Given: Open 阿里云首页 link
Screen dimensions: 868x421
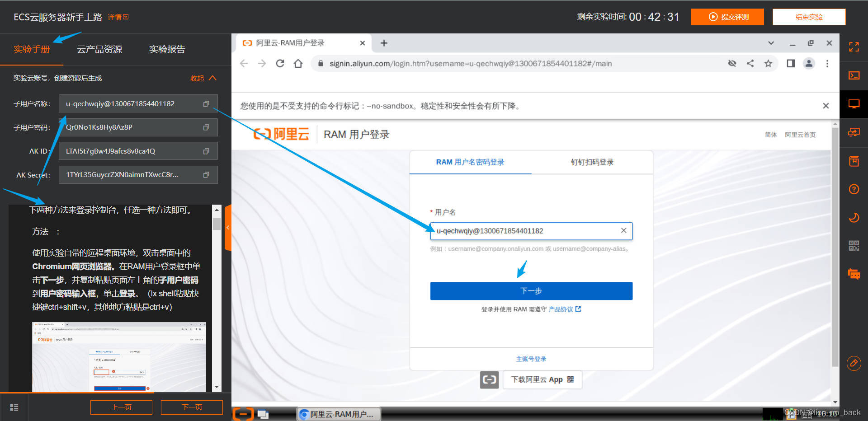Looking at the screenshot, I should tap(800, 135).
